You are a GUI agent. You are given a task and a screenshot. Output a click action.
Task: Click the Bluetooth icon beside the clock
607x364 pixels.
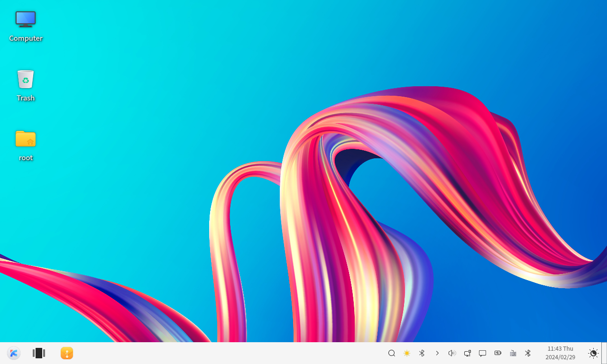[x=528, y=353]
